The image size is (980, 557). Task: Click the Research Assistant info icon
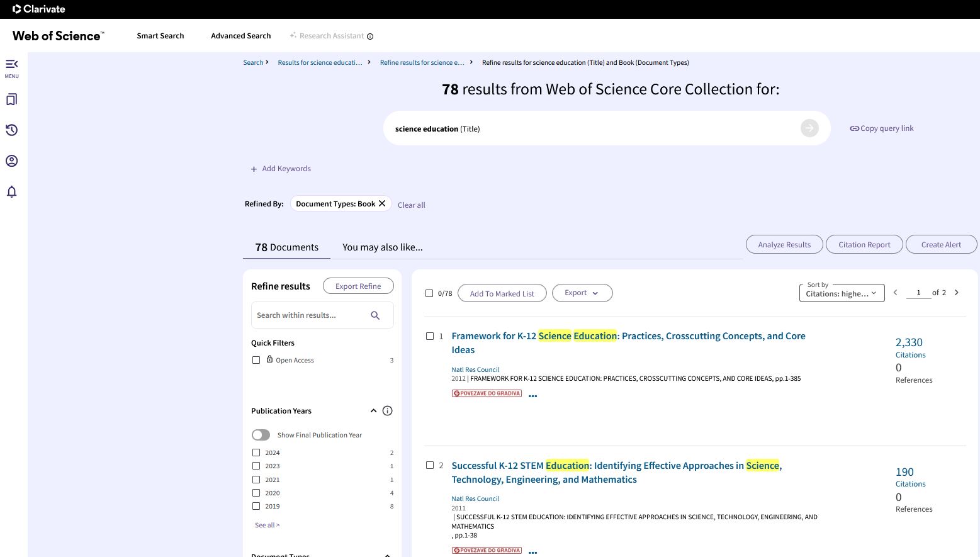pyautogui.click(x=370, y=37)
